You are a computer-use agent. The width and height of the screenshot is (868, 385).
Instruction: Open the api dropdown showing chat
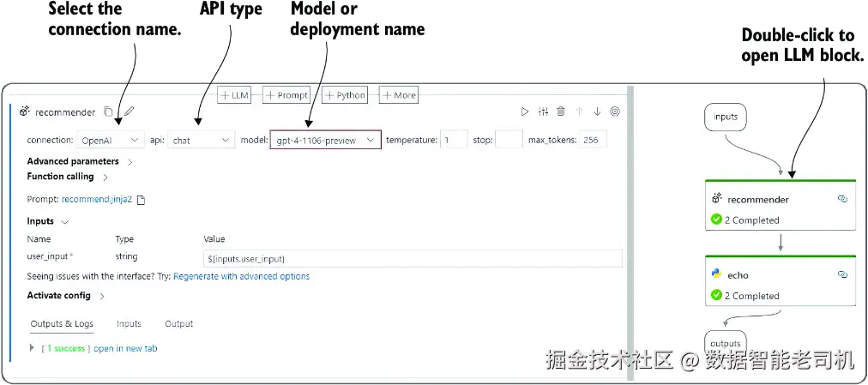(x=202, y=140)
